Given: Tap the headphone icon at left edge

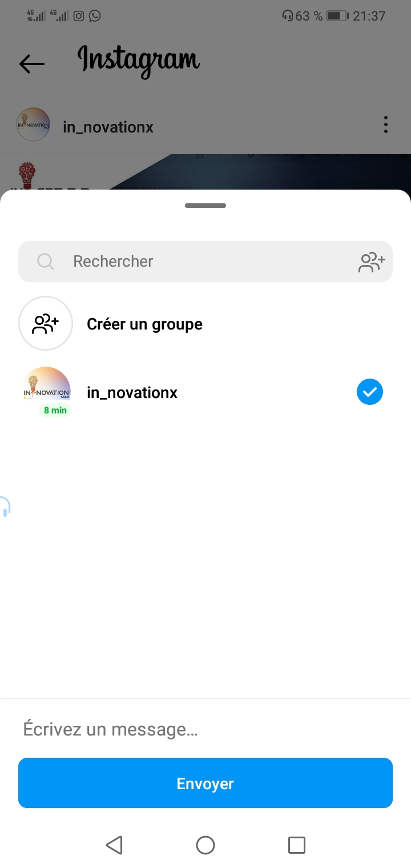Looking at the screenshot, I should click(x=5, y=507).
